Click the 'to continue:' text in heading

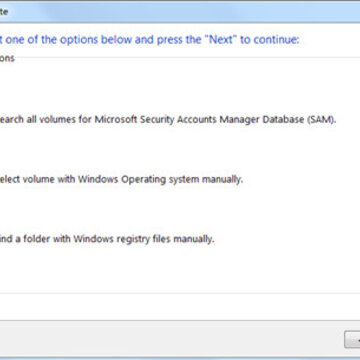(270, 40)
